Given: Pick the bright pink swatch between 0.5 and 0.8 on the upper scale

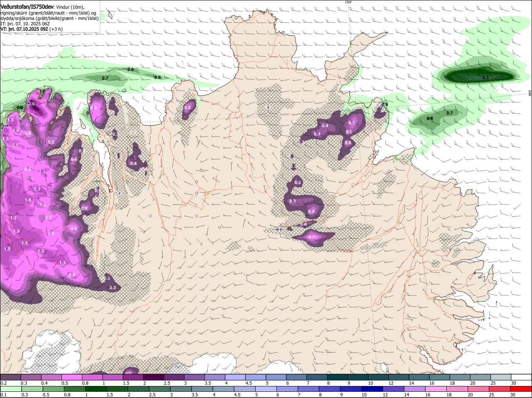Looking at the screenshot, I should tap(71, 377).
